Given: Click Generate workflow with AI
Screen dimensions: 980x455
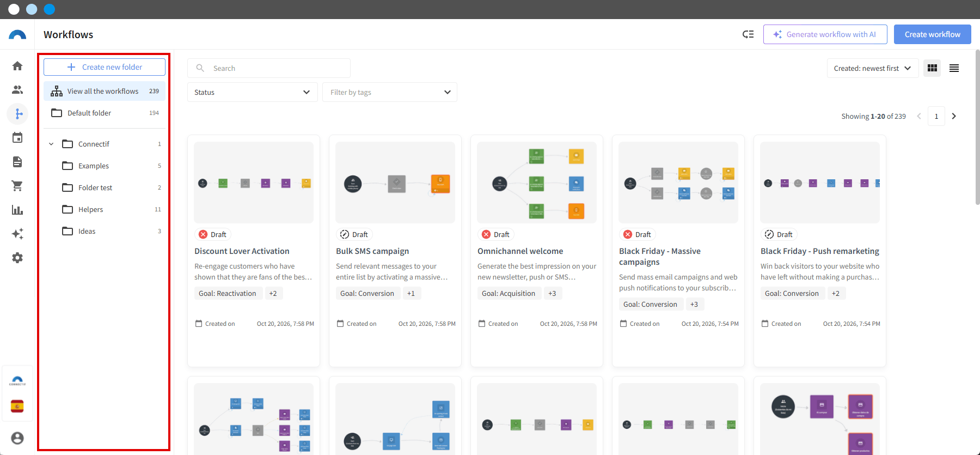Looking at the screenshot, I should (x=825, y=34).
